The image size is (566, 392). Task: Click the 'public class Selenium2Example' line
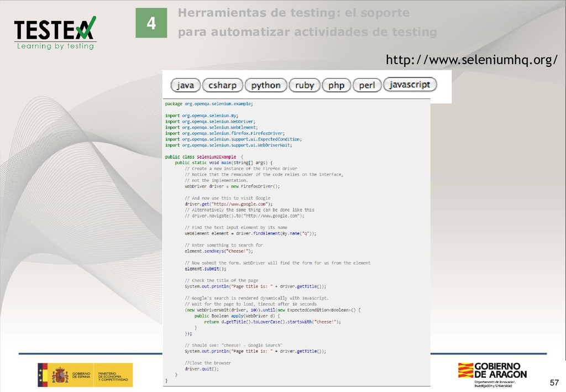(205, 157)
